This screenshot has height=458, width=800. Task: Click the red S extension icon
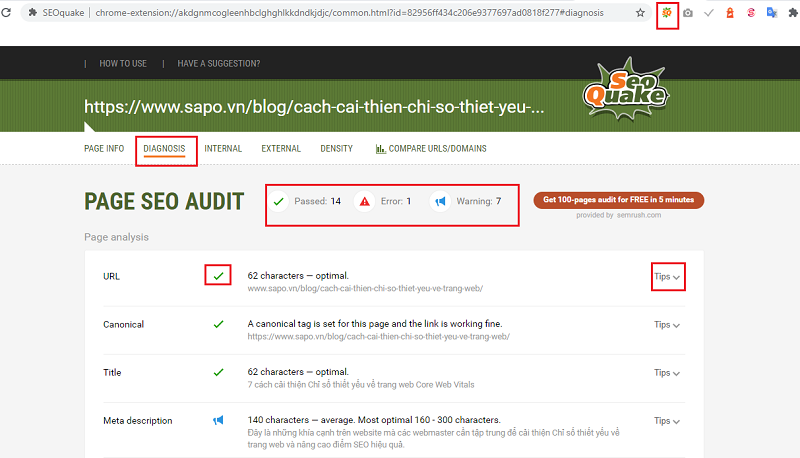pyautogui.click(x=751, y=13)
